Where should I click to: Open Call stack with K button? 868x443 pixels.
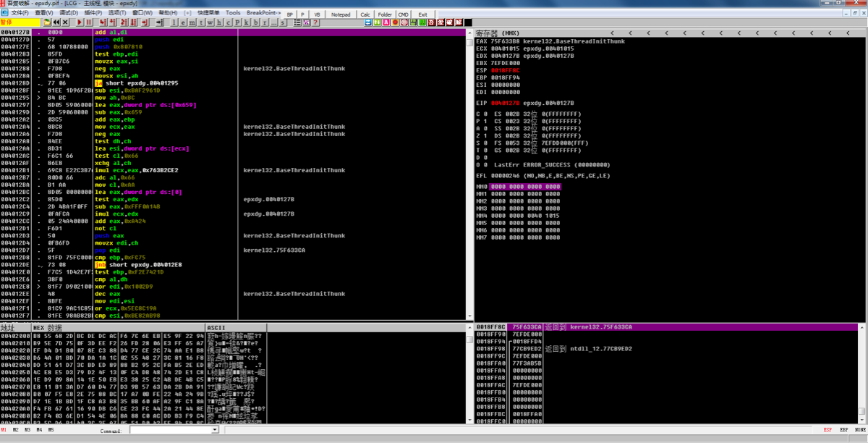point(246,22)
